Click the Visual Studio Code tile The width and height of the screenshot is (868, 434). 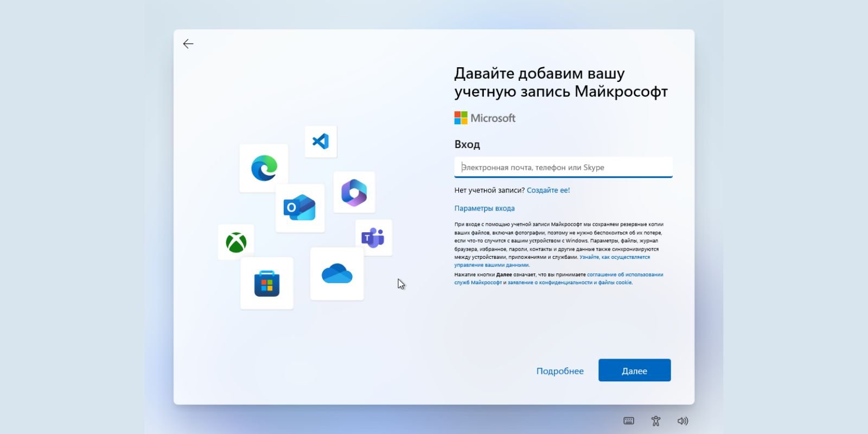click(321, 142)
